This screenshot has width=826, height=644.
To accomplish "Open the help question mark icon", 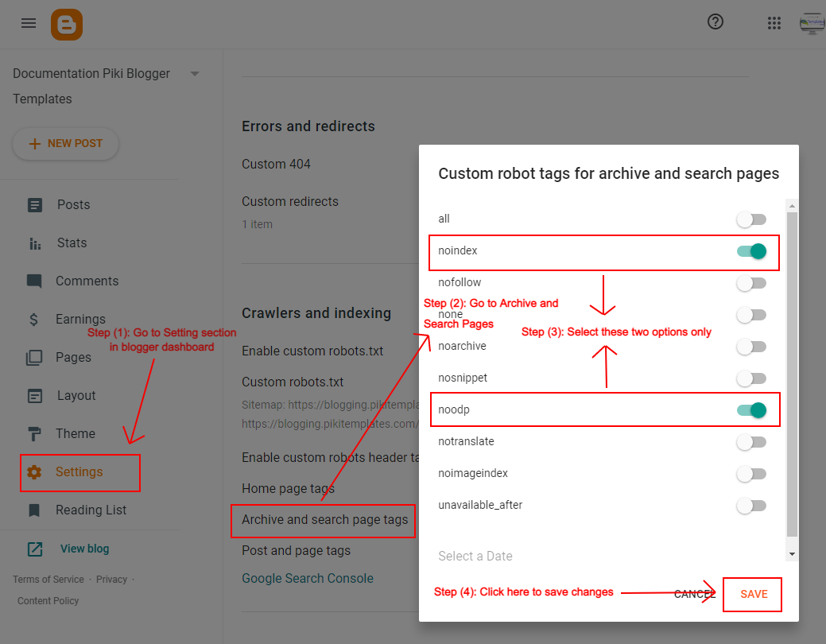I will tap(715, 22).
